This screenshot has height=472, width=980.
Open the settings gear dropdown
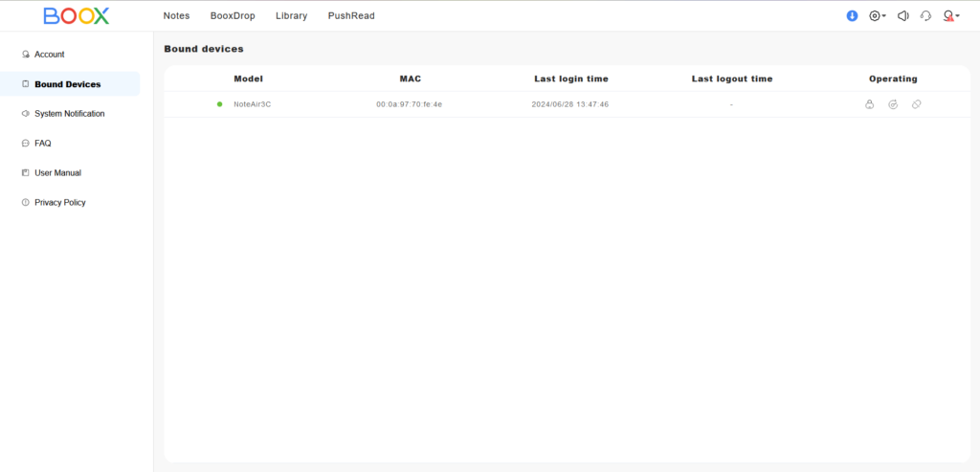click(877, 16)
